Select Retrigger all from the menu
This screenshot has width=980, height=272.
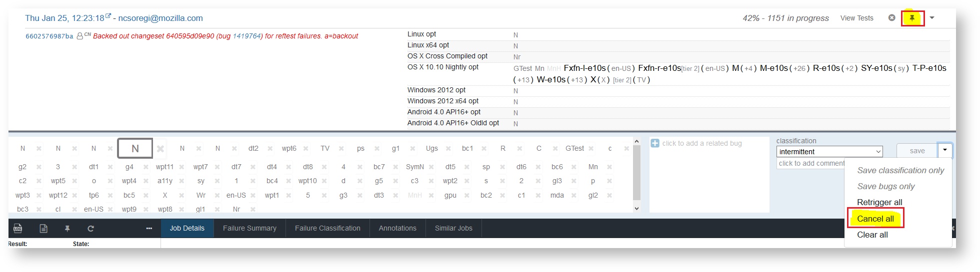click(x=879, y=203)
